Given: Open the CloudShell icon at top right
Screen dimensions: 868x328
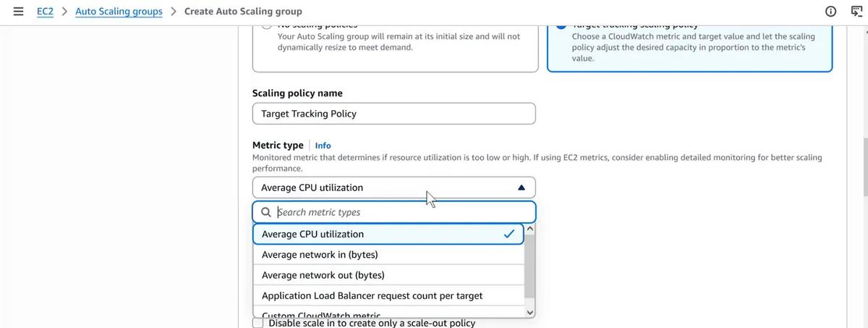Looking at the screenshot, I should 856,12.
